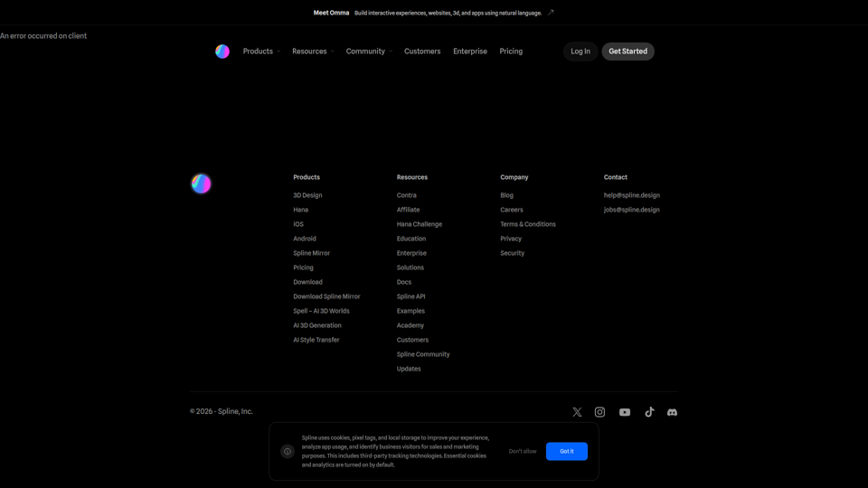Open Hana link under Products

(300, 210)
